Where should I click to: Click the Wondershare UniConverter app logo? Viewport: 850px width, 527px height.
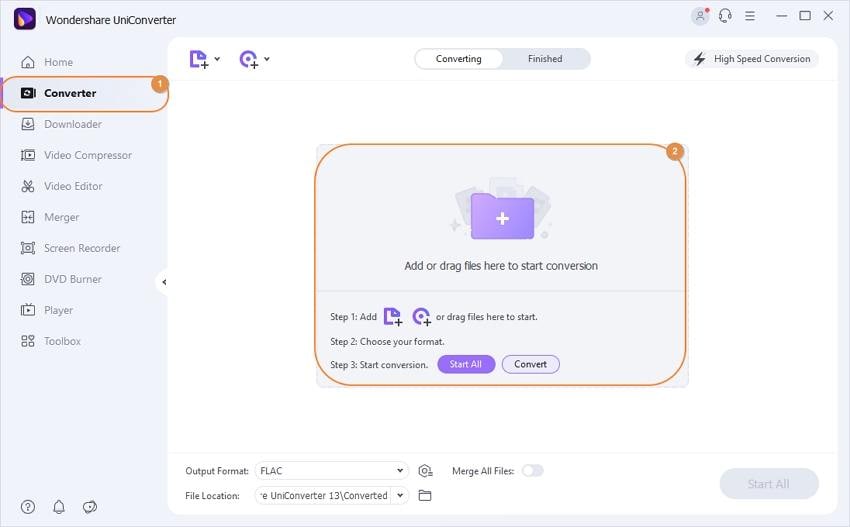click(x=24, y=20)
